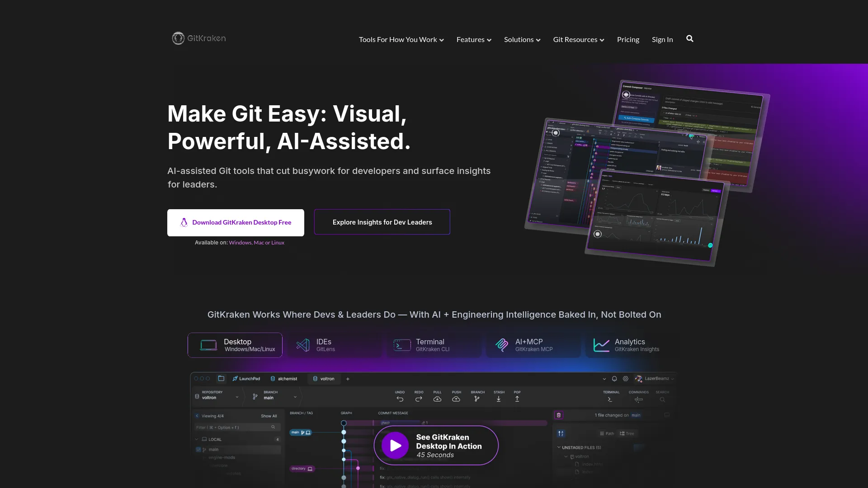
Task: Switch to the voltron tab in the preview
Action: coord(324,379)
